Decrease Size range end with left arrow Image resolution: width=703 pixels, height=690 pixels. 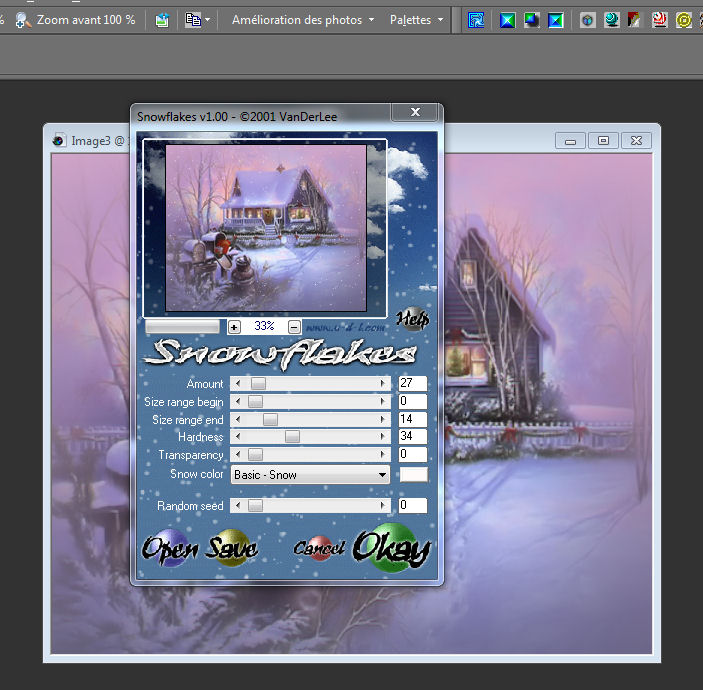[238, 419]
